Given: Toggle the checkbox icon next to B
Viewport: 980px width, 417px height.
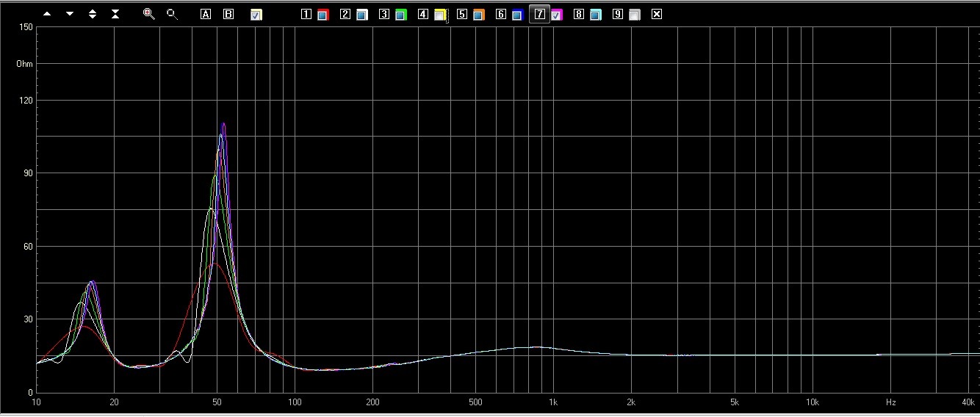Looking at the screenshot, I should 256,15.
